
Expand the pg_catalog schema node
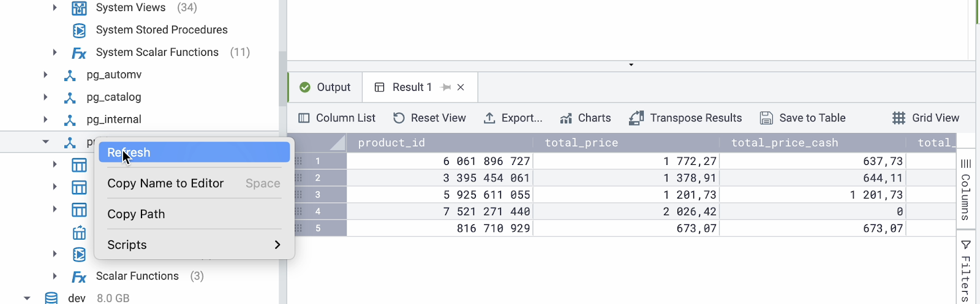click(45, 97)
